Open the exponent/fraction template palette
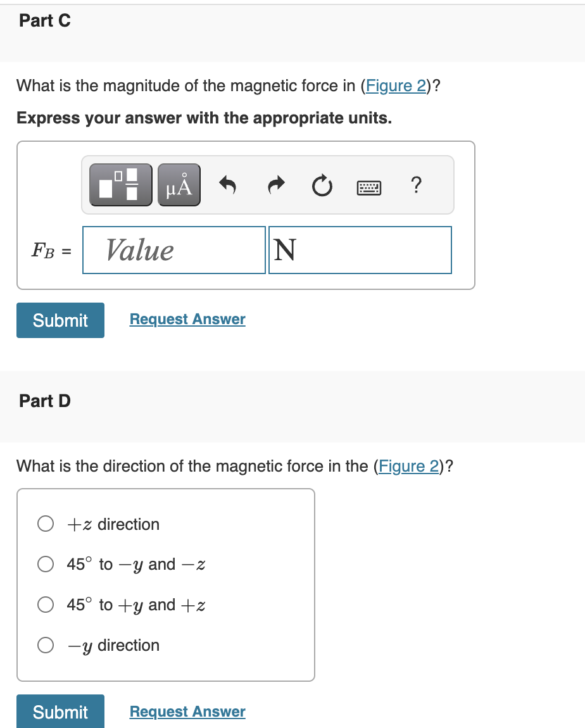The width and height of the screenshot is (585, 728). 120,184
